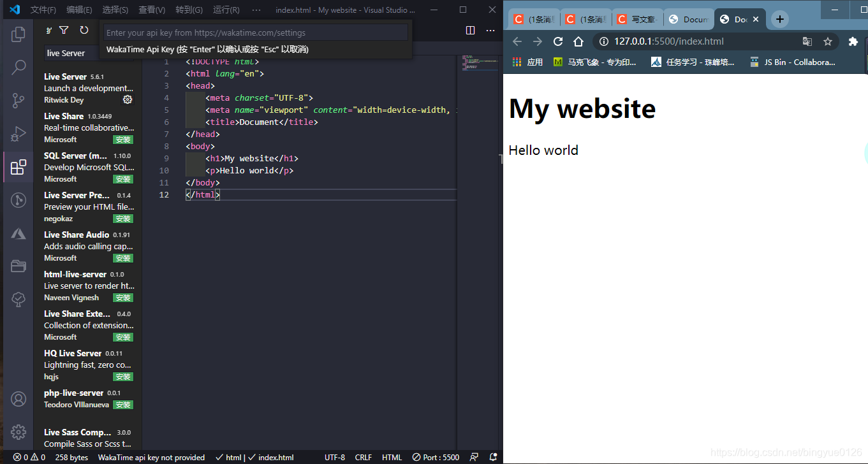Switch to the 写文章 Chrome tab
This screenshot has width=868, height=464.
coord(637,19)
